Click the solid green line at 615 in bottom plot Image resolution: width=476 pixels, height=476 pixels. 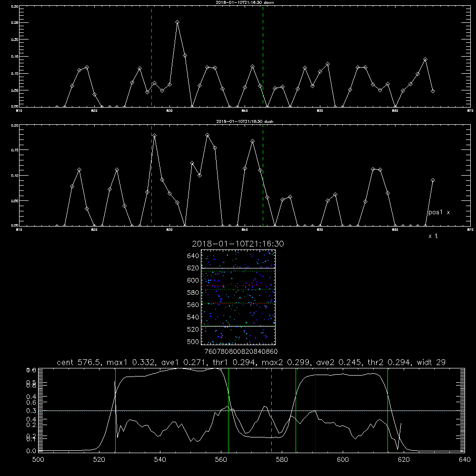point(387,410)
